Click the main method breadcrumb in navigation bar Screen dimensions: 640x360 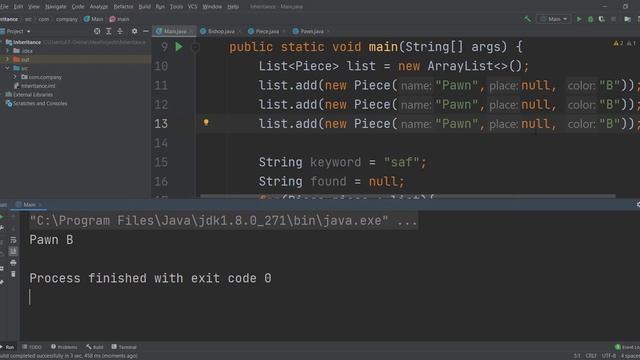point(120,19)
